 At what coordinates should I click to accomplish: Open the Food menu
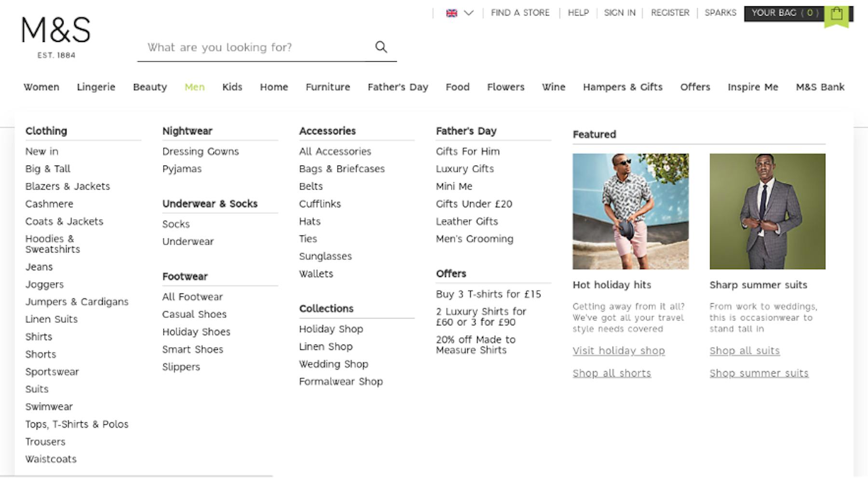pyautogui.click(x=458, y=87)
